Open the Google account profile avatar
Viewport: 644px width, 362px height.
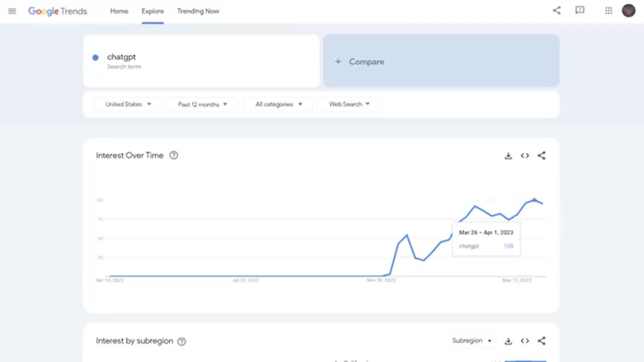[x=628, y=11]
